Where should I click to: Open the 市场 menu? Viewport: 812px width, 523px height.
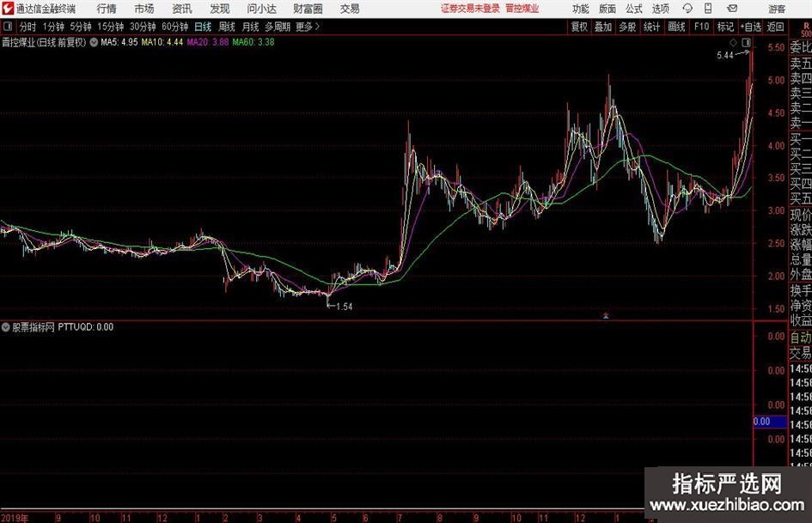[x=144, y=9]
